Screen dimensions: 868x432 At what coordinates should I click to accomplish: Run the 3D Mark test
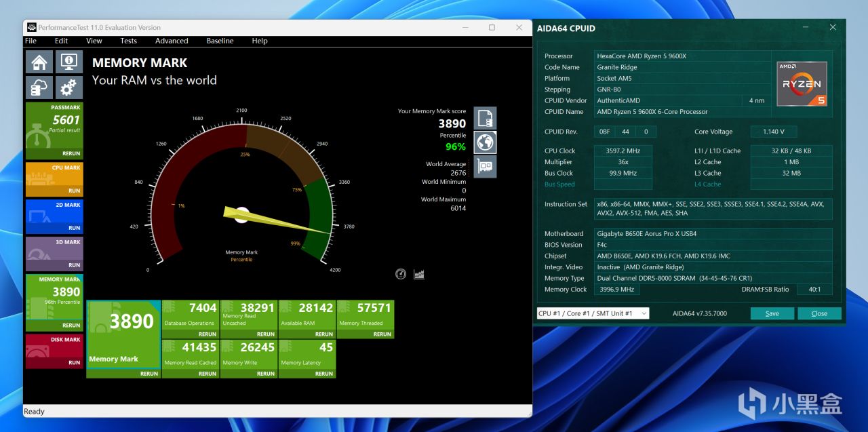click(x=74, y=265)
